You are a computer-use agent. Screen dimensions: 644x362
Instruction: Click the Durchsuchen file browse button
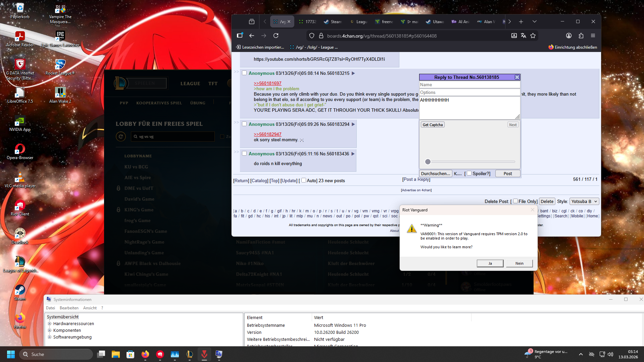tap(436, 173)
